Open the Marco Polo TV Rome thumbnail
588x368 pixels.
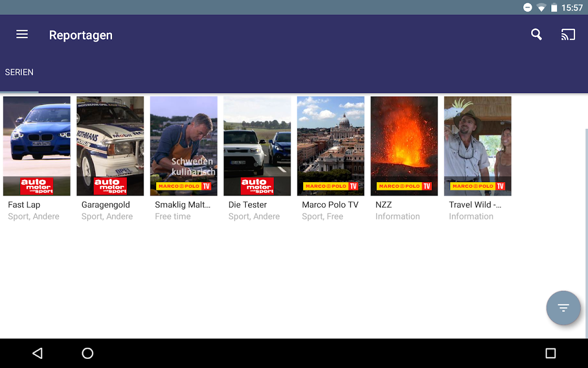coord(331,146)
